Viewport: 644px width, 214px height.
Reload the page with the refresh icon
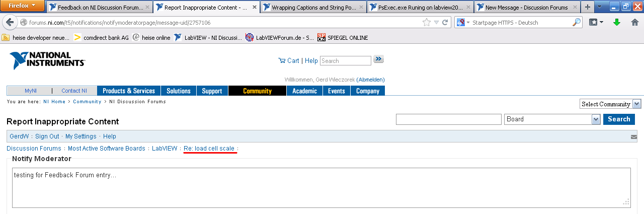click(445, 23)
